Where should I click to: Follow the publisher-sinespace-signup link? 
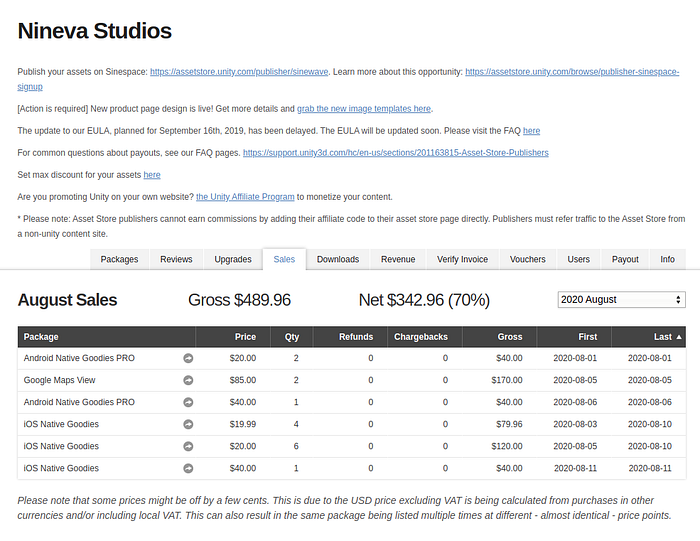[572, 72]
